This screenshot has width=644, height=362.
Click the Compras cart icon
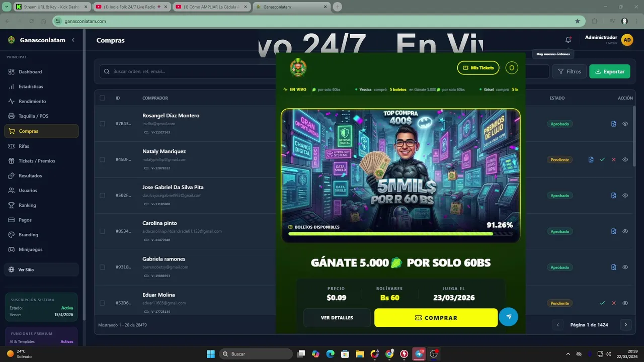pos(12,131)
